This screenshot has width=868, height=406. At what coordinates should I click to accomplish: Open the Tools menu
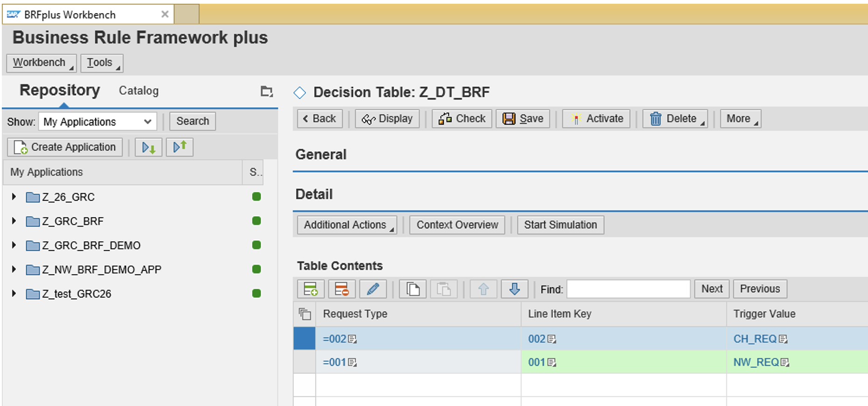pos(102,63)
